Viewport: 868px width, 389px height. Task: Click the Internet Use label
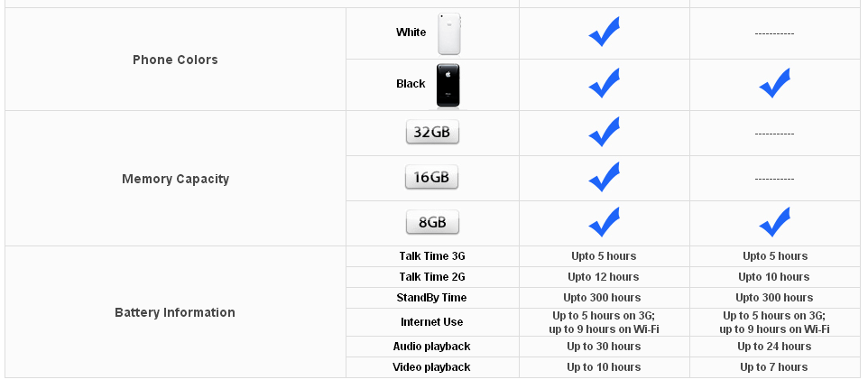(x=432, y=322)
